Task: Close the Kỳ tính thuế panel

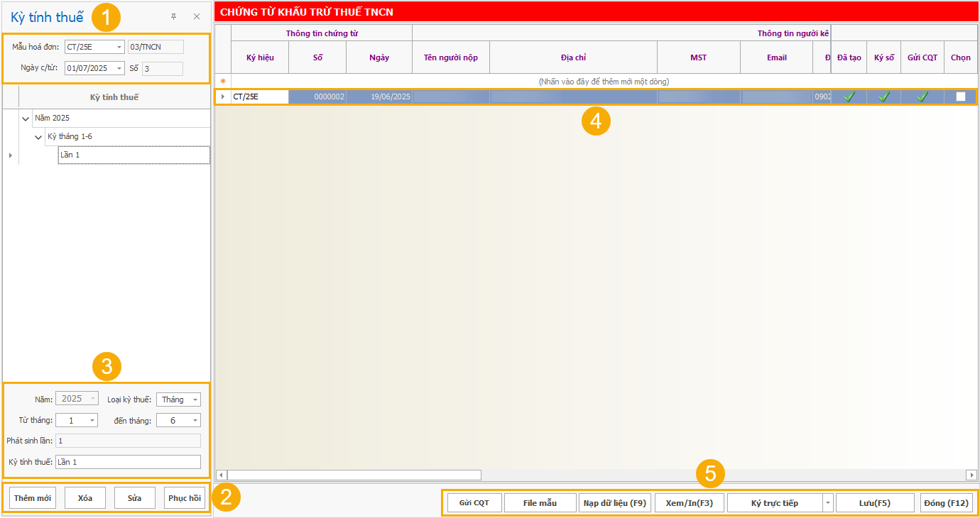Action: point(197,16)
